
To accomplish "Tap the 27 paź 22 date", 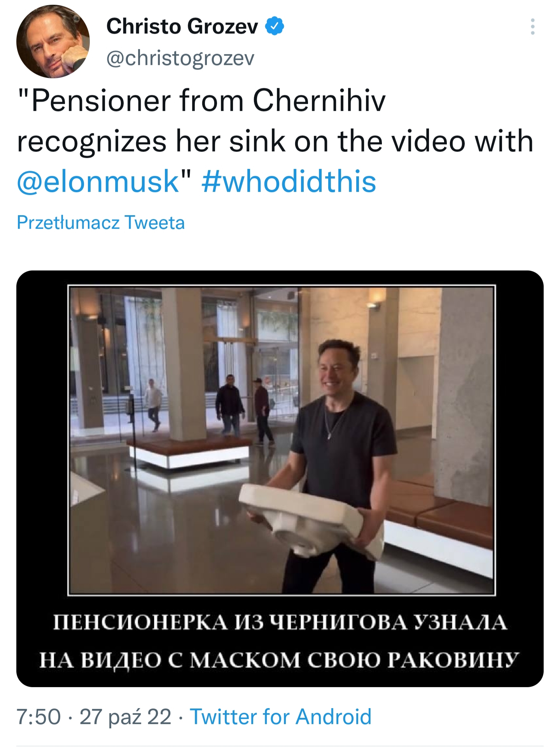I will 125,716.
